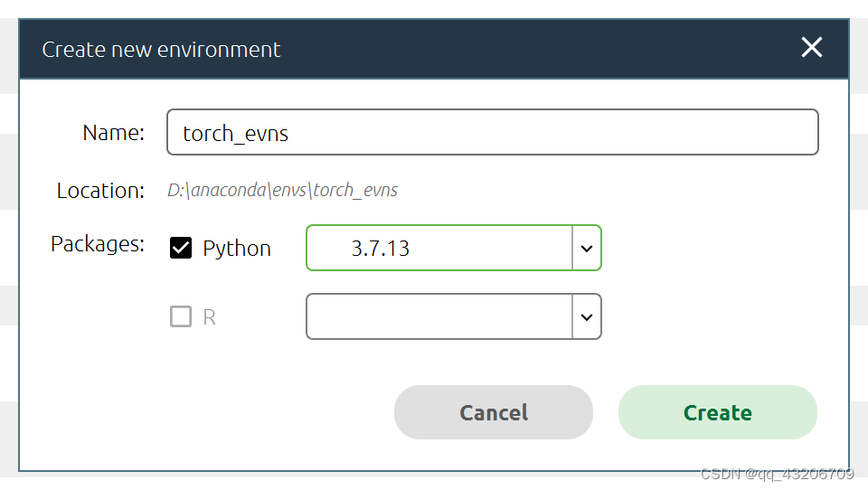Click the Create new environment title text

(161, 50)
